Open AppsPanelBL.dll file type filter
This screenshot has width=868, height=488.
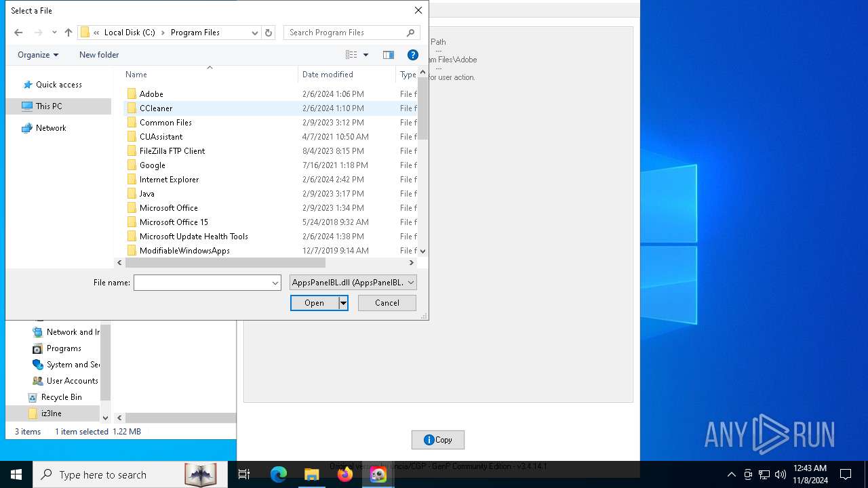353,283
